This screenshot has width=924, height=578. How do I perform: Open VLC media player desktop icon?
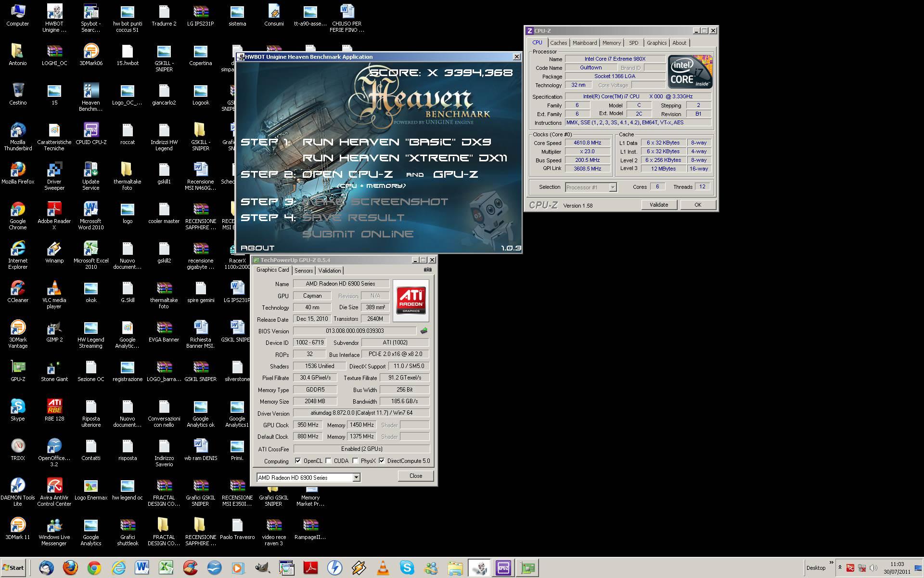click(54, 295)
